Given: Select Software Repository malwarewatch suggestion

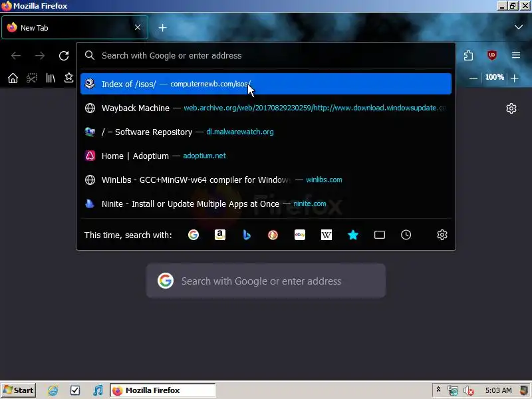Looking at the screenshot, I should coord(265,132).
